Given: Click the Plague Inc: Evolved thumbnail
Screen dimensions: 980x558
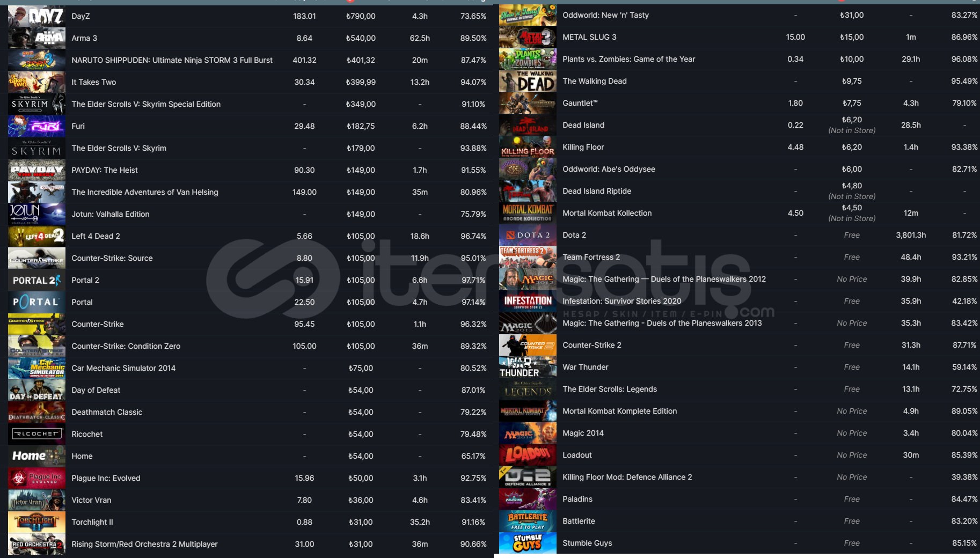Looking at the screenshot, I should click(36, 478).
